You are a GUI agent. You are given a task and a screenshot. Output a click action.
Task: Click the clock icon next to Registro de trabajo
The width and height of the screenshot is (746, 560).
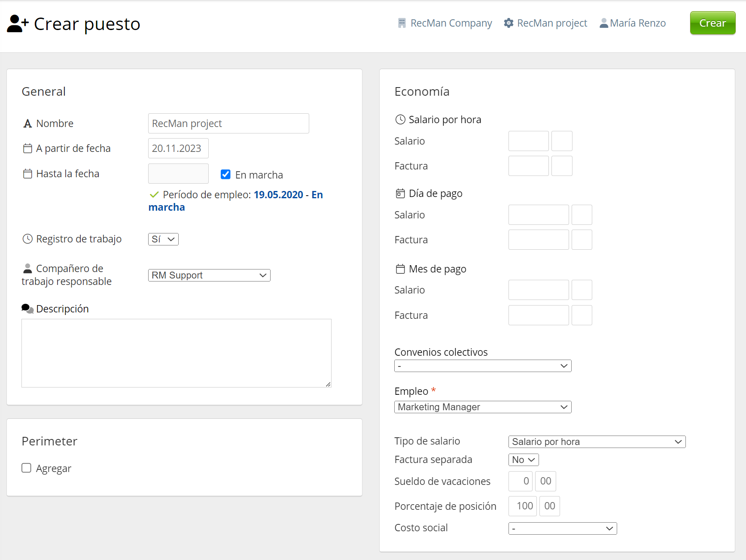tap(27, 239)
